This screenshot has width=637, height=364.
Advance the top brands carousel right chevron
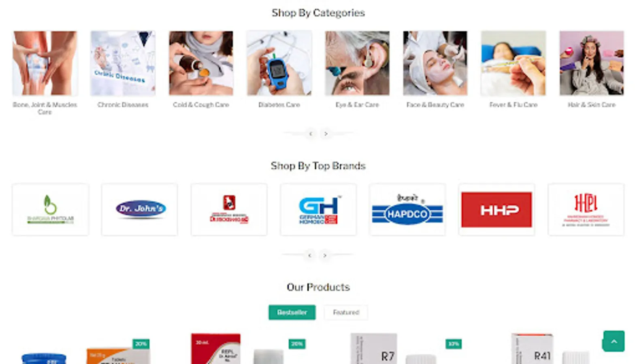click(325, 255)
